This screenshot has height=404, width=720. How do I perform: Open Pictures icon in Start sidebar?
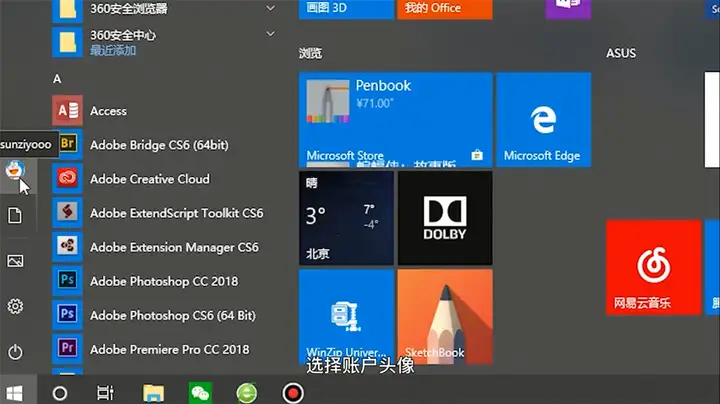pyautogui.click(x=15, y=261)
